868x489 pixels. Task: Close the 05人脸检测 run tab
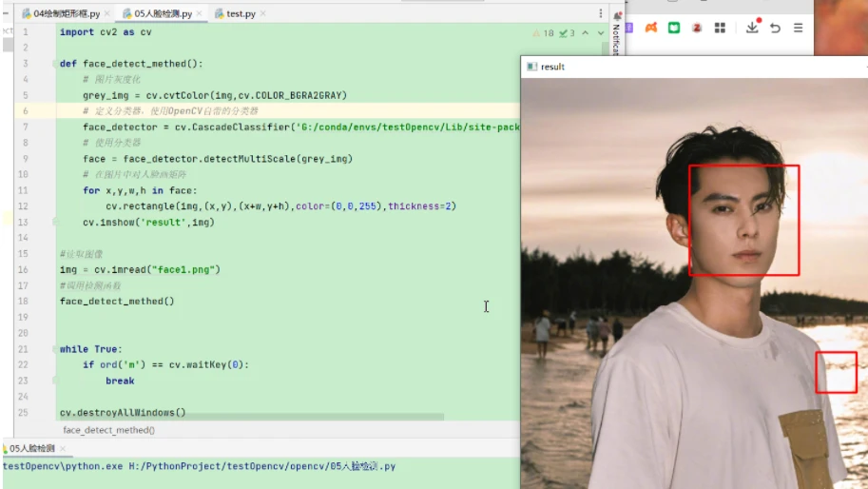63,448
